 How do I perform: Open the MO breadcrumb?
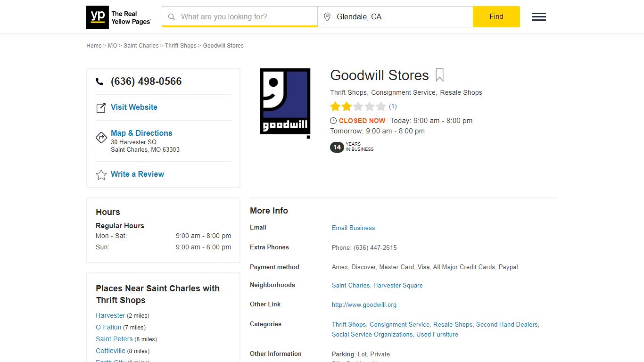(x=112, y=46)
